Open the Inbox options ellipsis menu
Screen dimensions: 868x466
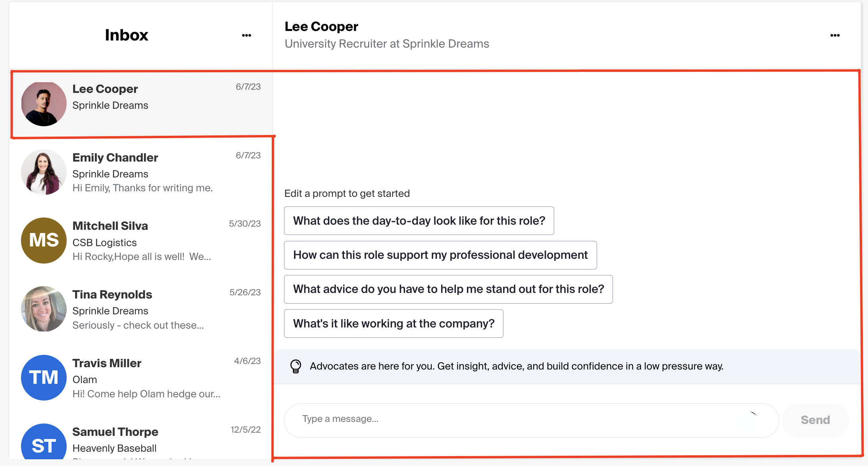point(246,35)
